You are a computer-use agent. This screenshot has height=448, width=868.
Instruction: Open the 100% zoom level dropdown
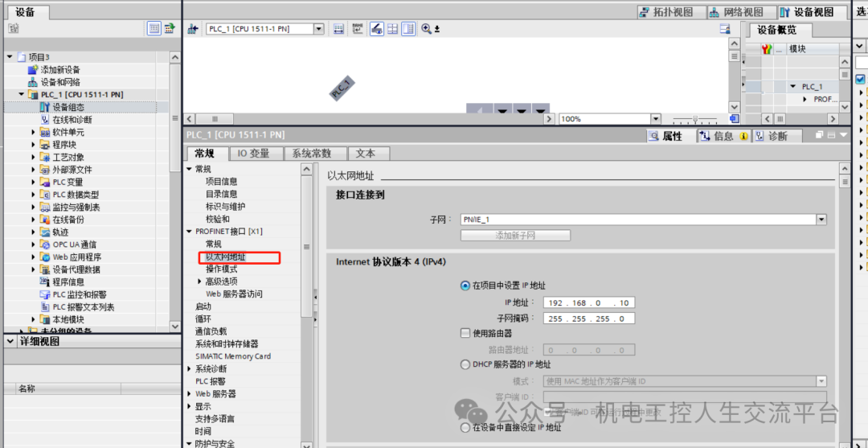[656, 118]
